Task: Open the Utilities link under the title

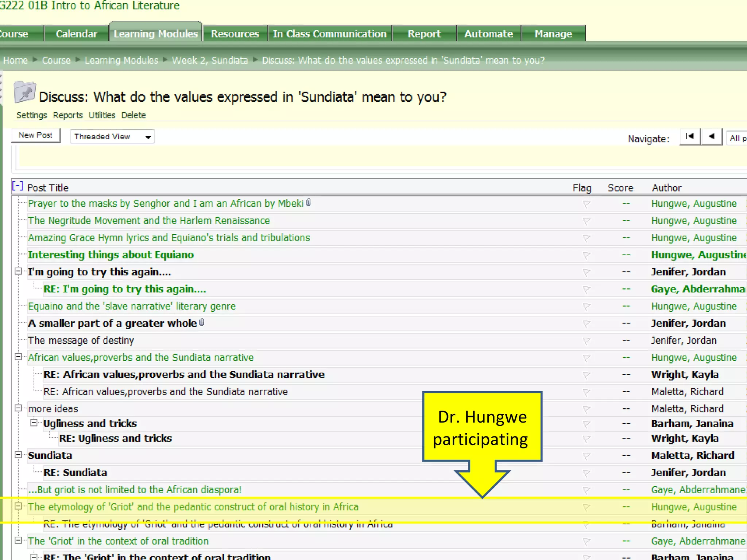Action: click(102, 115)
